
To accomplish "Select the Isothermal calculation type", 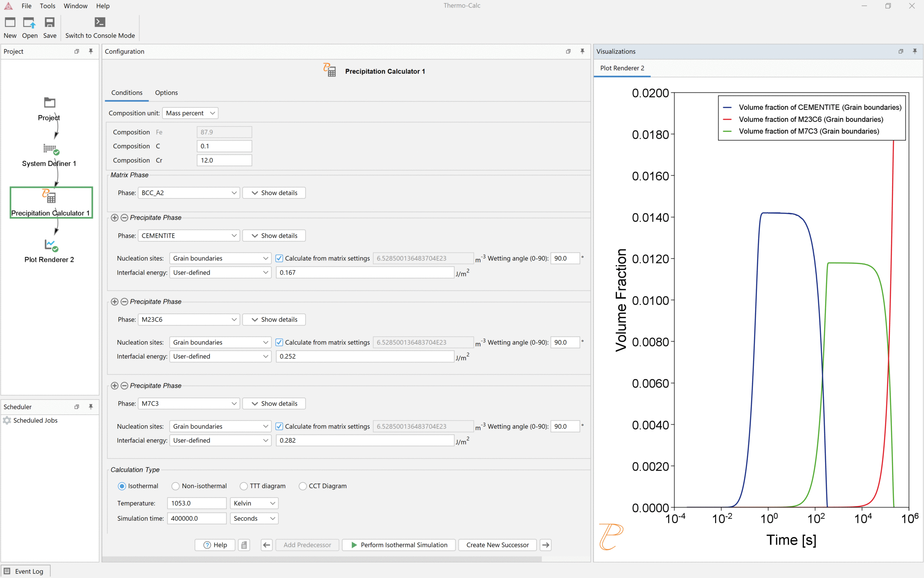I will (122, 486).
